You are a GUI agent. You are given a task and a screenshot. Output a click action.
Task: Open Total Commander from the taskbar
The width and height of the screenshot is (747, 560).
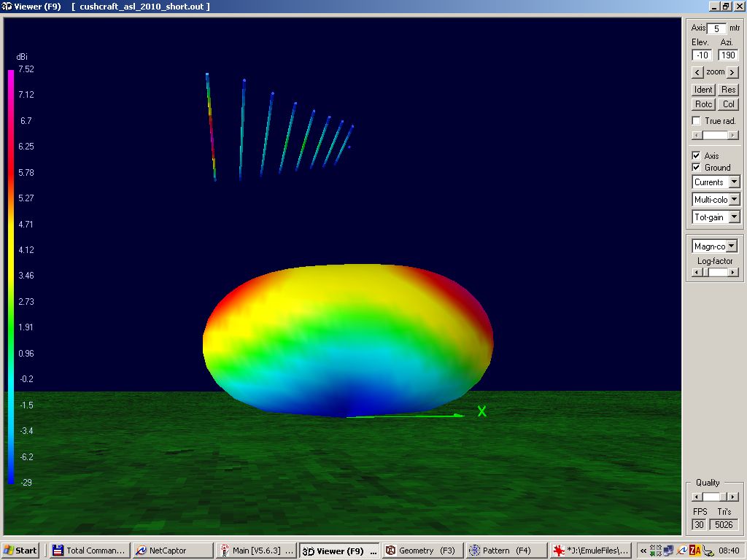pos(89,551)
